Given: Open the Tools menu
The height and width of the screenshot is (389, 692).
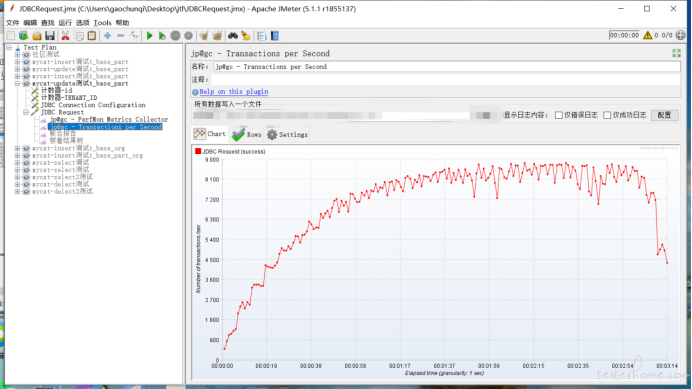Looking at the screenshot, I should point(102,23).
